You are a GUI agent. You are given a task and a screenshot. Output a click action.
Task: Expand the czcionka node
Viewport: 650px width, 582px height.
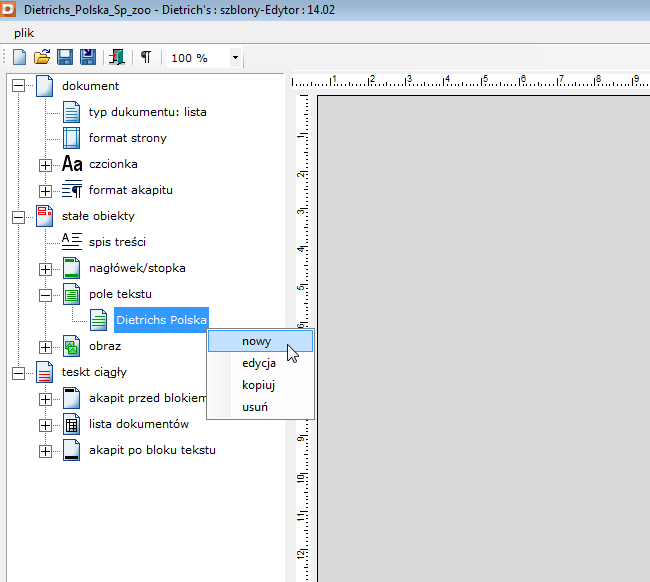point(45,164)
